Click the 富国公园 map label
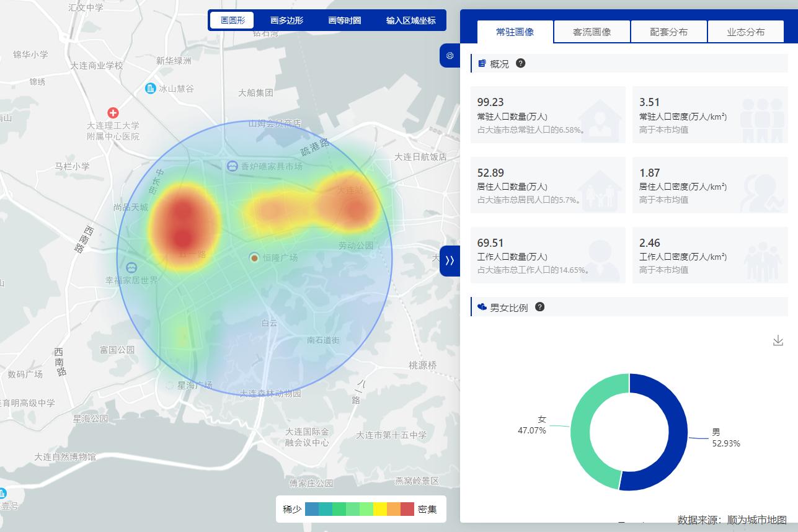This screenshot has width=798, height=532. [117, 350]
